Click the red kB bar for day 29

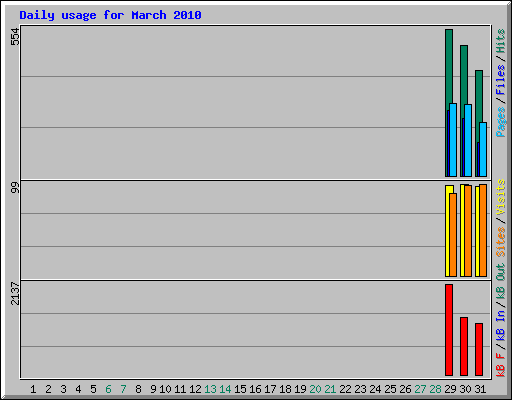pos(449,330)
